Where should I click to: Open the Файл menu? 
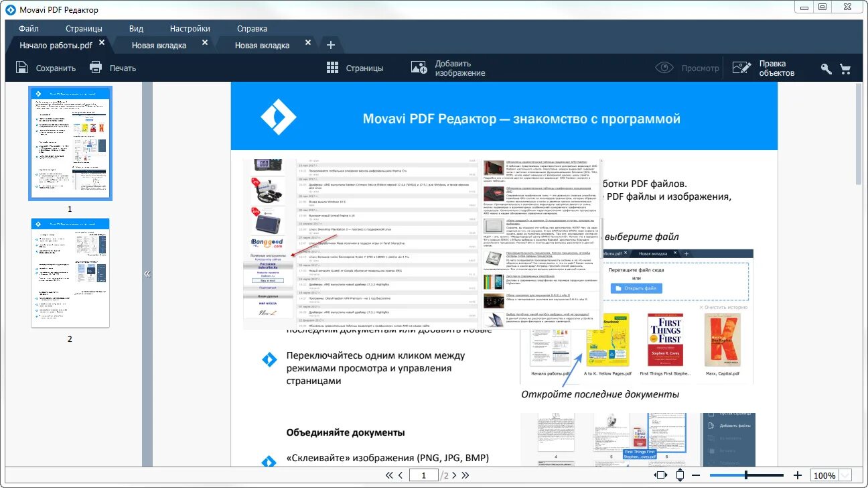(x=29, y=29)
